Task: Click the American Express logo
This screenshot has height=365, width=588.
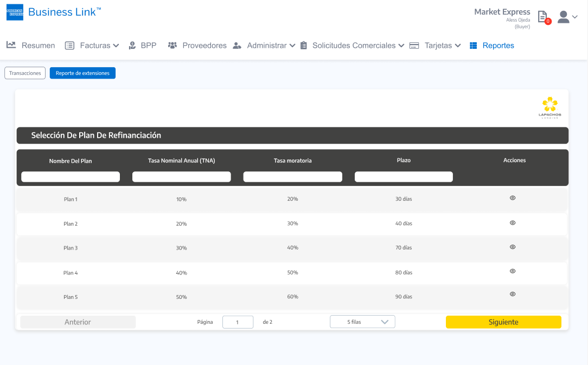Action: click(x=15, y=12)
